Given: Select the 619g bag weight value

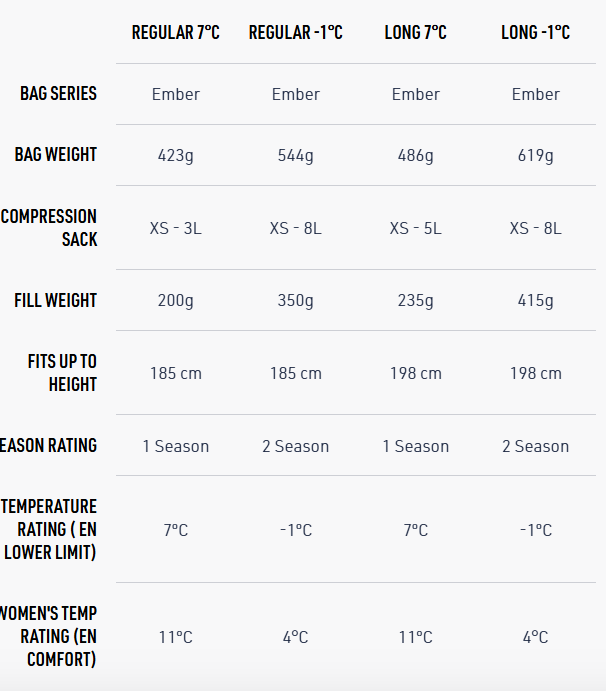Looking at the screenshot, I should pyautogui.click(x=535, y=155).
